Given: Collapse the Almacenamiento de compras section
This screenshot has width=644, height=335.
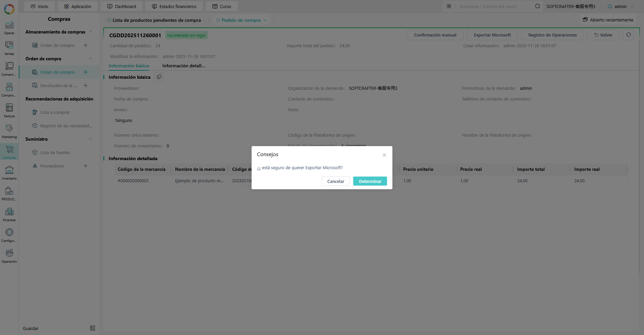Looking at the screenshot, I should pos(91,32).
